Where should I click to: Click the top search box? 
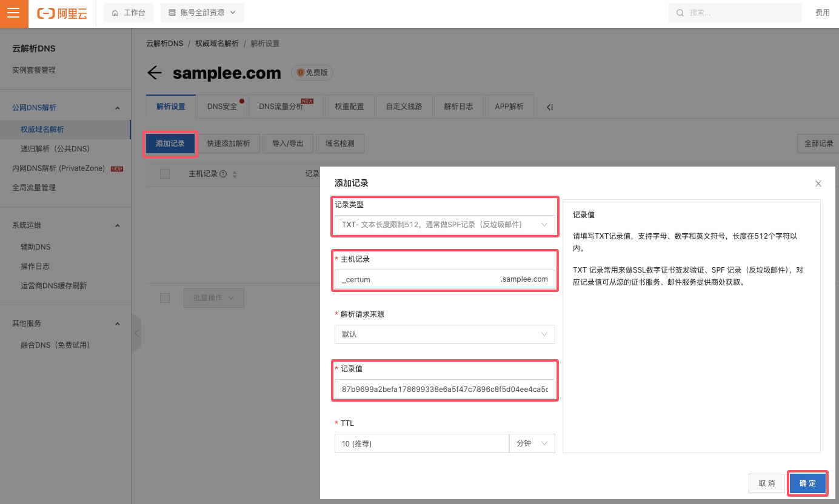pos(735,13)
